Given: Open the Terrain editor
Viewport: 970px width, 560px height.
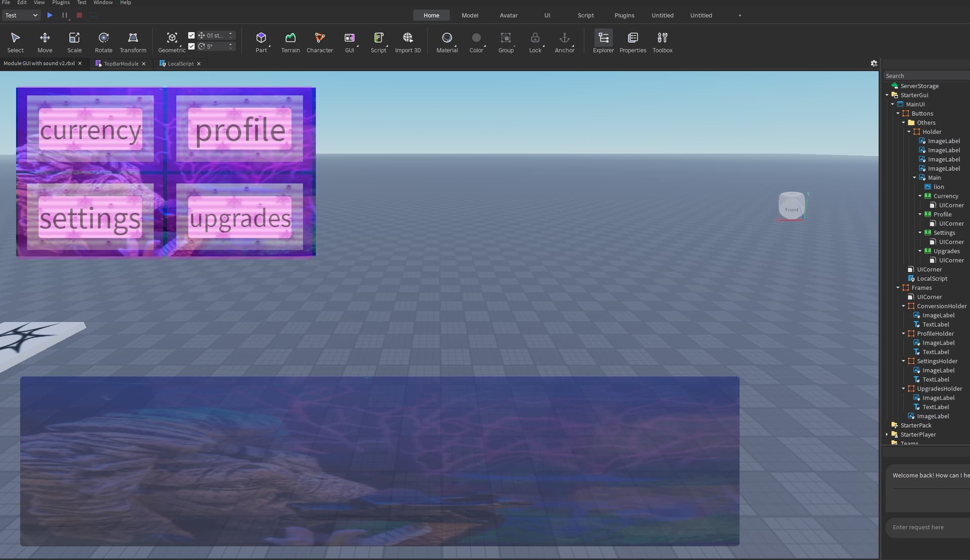Looking at the screenshot, I should 290,41.
